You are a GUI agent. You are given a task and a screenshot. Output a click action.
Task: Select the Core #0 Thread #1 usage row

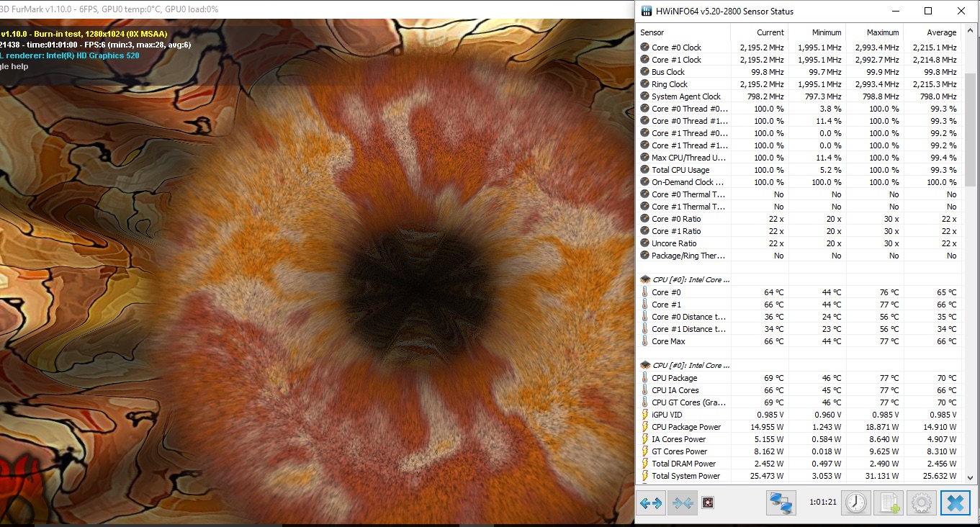tap(799, 121)
